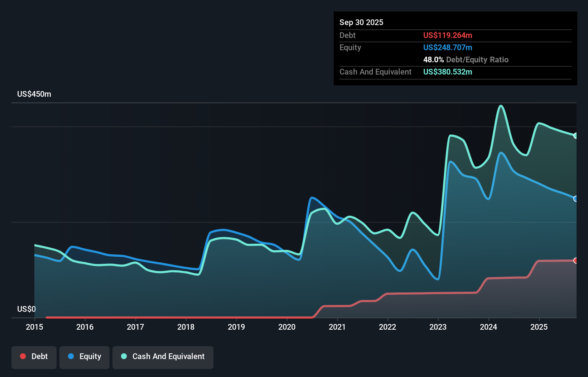The height and width of the screenshot is (377, 588).
Task: Click the US$450m axis gridline label
Action: (x=34, y=94)
